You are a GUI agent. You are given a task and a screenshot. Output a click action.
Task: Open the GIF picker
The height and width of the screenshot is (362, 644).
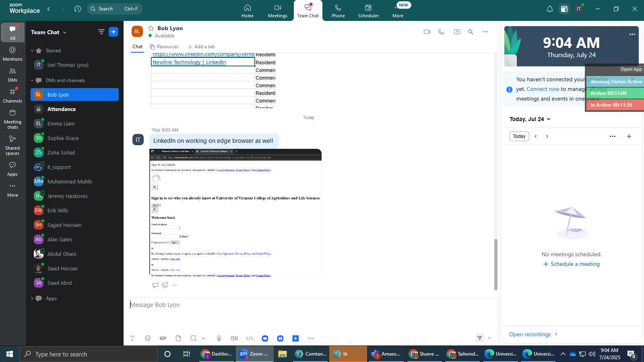click(163, 338)
